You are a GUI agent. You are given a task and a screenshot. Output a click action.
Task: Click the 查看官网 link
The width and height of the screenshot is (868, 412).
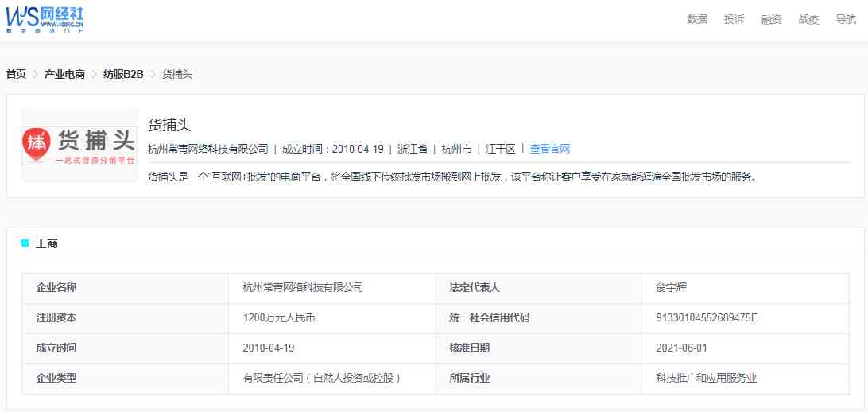point(549,149)
